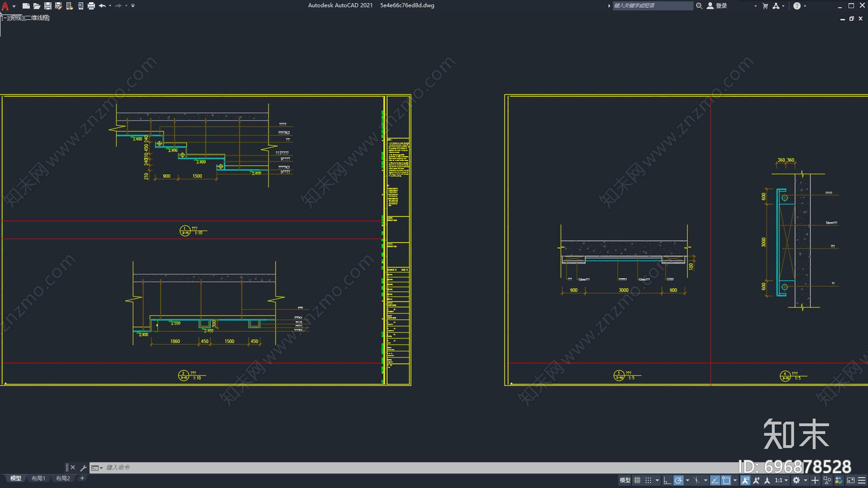Expand snap mode settings dropdown
Viewport: 868px width, 488px height.
(658, 480)
